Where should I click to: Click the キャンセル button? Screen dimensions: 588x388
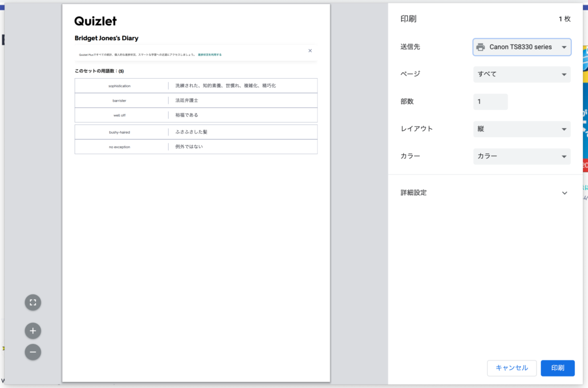512,368
